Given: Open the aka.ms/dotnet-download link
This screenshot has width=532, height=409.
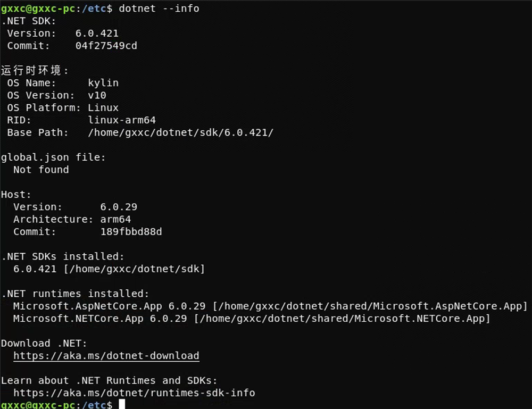Looking at the screenshot, I should [106, 355].
